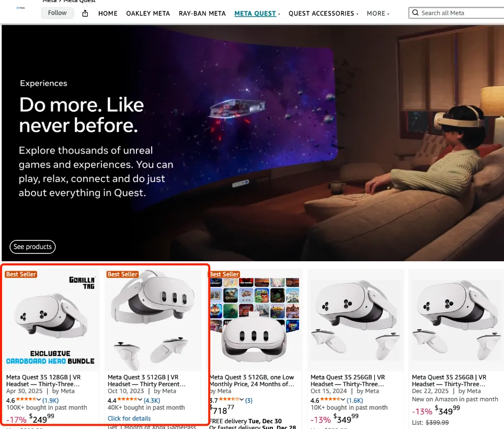Expand the Quest Accessories menu
Viewport: 504px width, 429px height.
coord(323,14)
